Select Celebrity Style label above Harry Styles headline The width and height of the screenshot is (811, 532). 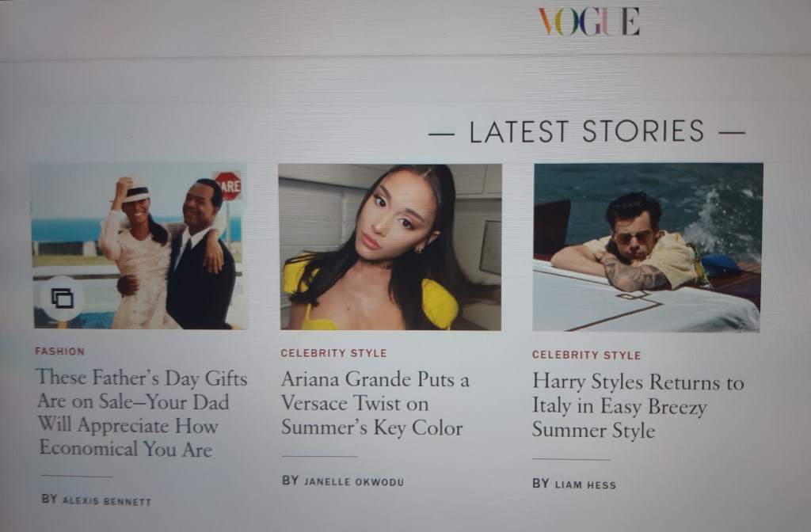coord(587,355)
